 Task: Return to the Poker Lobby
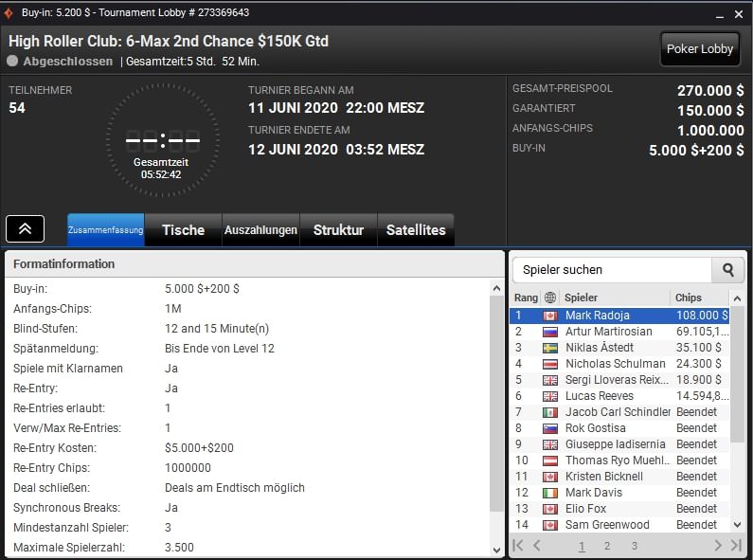click(700, 49)
